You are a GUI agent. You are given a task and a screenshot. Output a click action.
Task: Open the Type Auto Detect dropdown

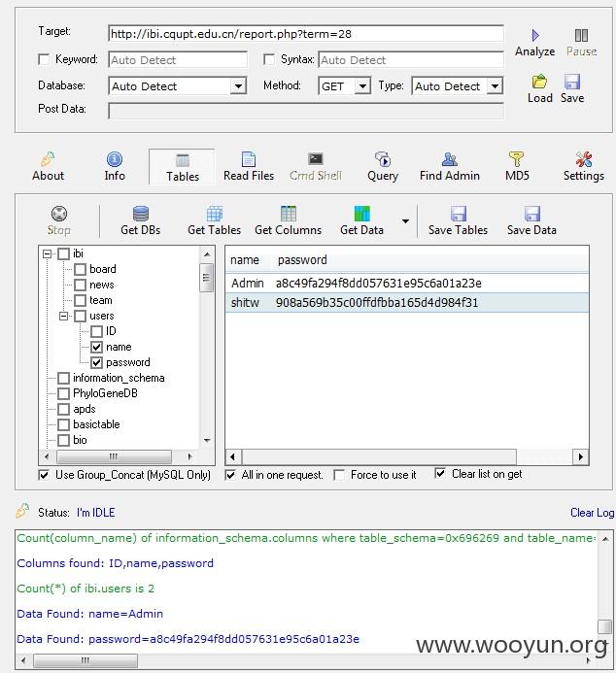[x=495, y=85]
